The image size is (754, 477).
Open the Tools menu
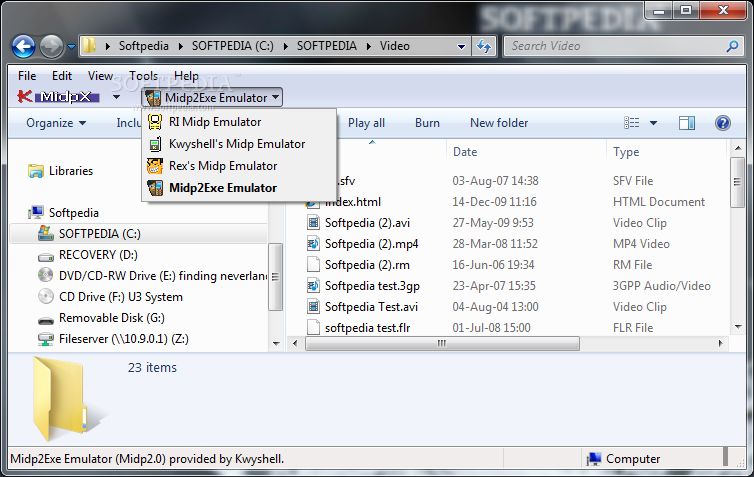pyautogui.click(x=143, y=76)
